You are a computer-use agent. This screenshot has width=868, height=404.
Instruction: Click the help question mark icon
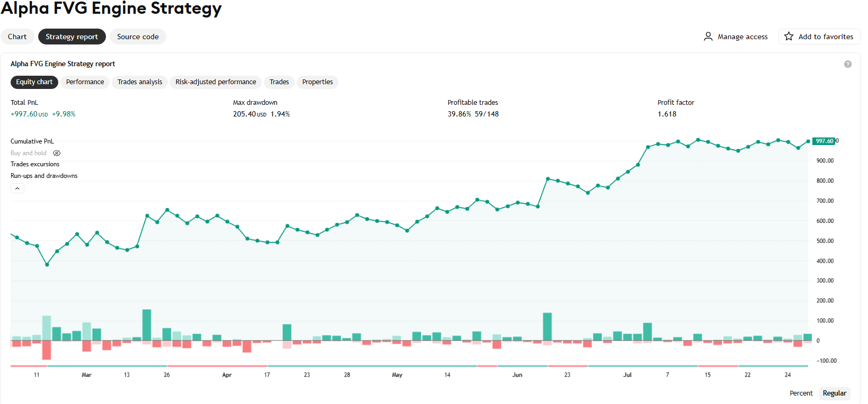pyautogui.click(x=848, y=64)
